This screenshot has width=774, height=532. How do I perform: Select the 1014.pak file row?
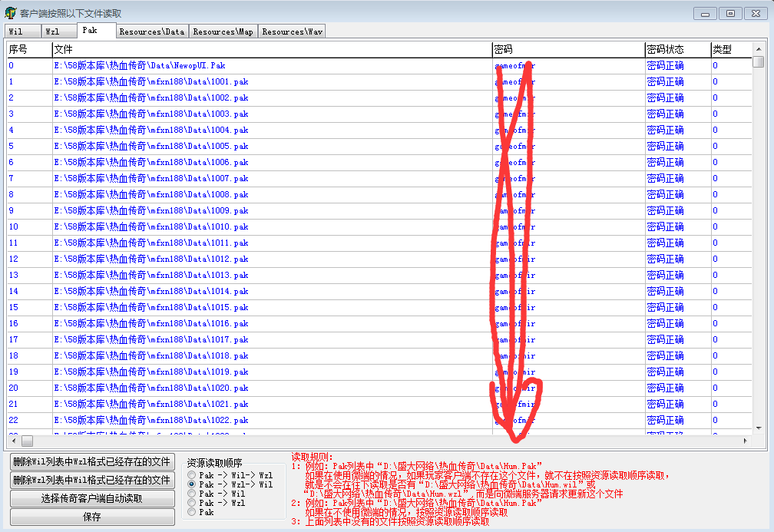(x=379, y=291)
